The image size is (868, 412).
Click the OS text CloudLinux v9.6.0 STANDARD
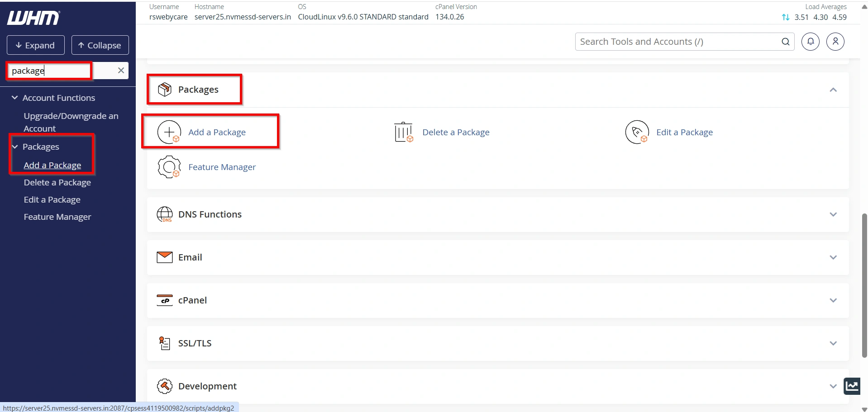(363, 17)
